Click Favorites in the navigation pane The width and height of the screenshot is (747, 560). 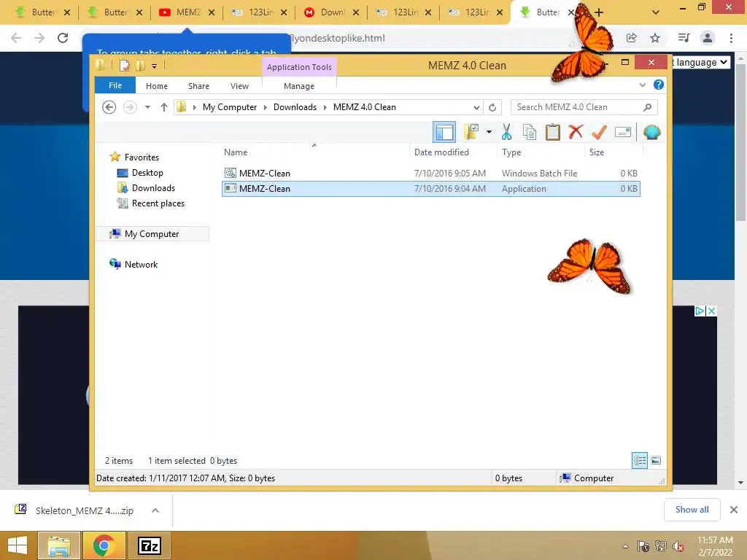coord(142,157)
